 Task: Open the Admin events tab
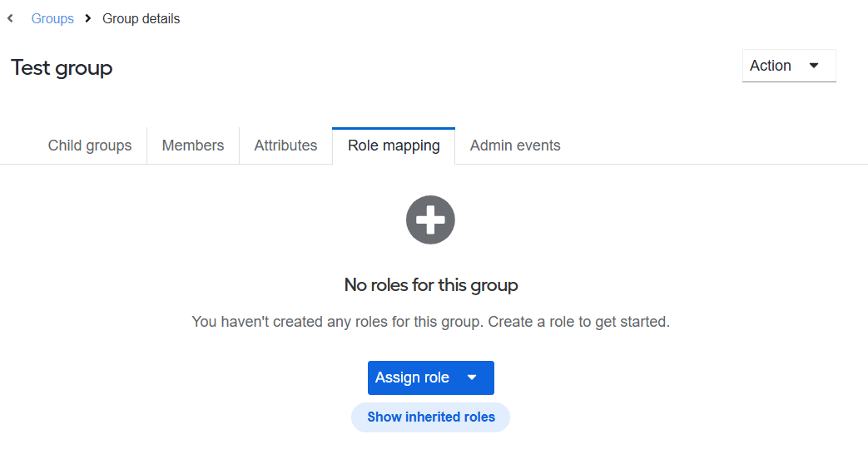pyautogui.click(x=515, y=146)
